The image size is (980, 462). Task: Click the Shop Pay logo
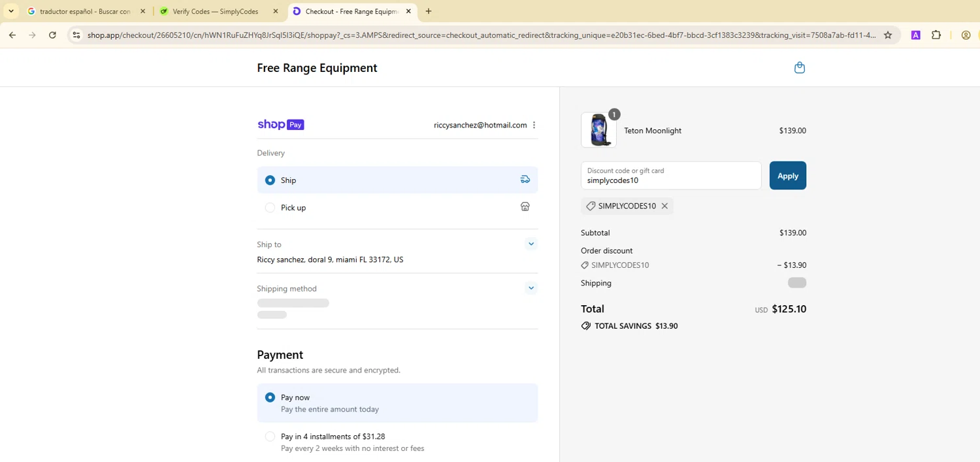tap(281, 125)
